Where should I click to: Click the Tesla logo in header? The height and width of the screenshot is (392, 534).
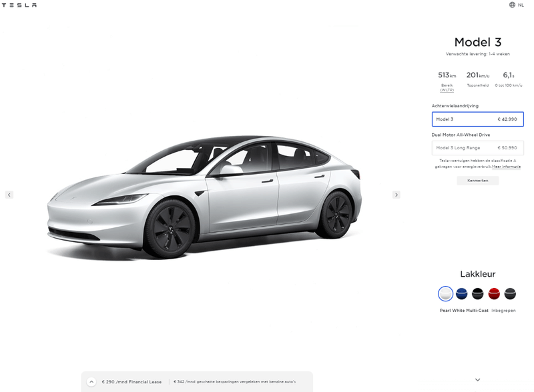click(19, 5)
